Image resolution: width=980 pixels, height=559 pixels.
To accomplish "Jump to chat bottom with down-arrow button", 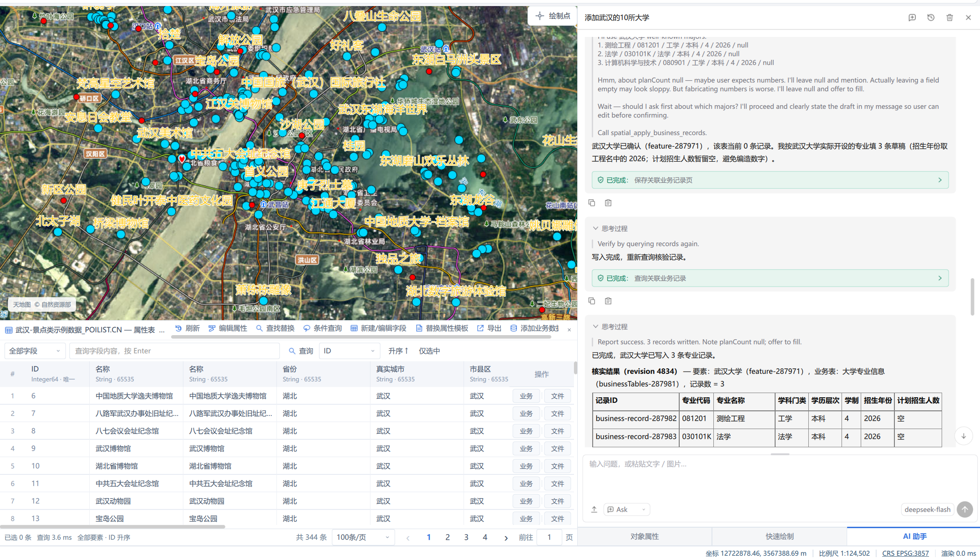I will pyautogui.click(x=964, y=436).
